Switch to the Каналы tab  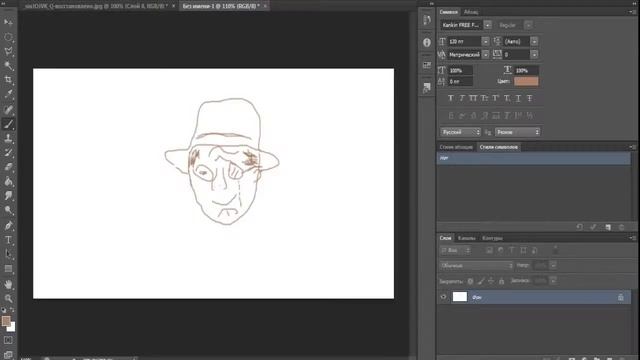(467, 238)
